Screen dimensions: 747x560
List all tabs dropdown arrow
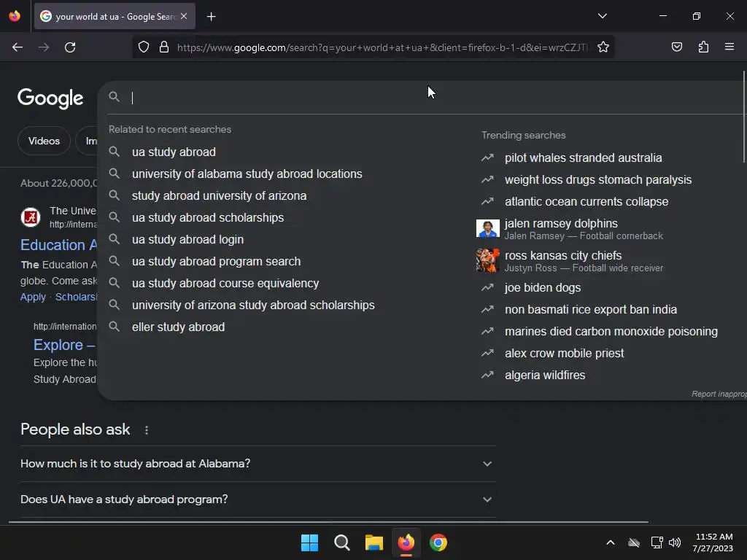(x=602, y=16)
